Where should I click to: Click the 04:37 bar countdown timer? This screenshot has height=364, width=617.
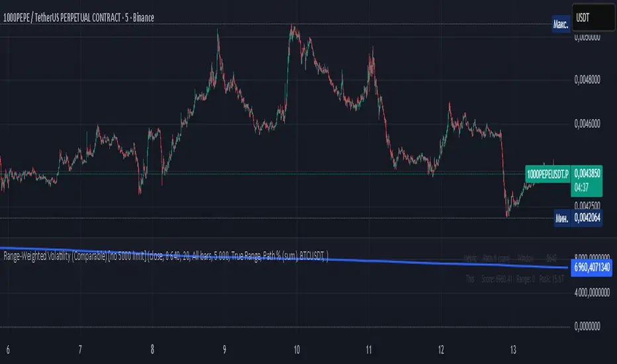[x=581, y=188]
